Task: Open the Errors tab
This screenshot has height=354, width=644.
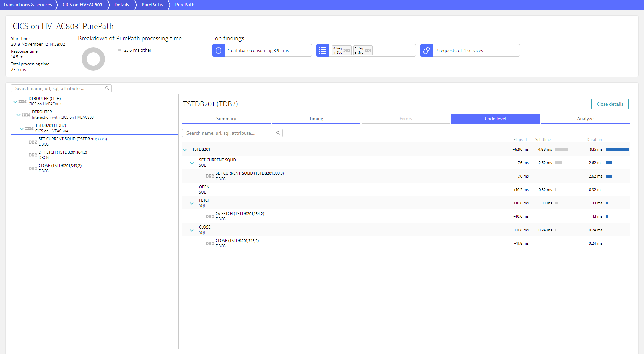Action: [x=406, y=119]
